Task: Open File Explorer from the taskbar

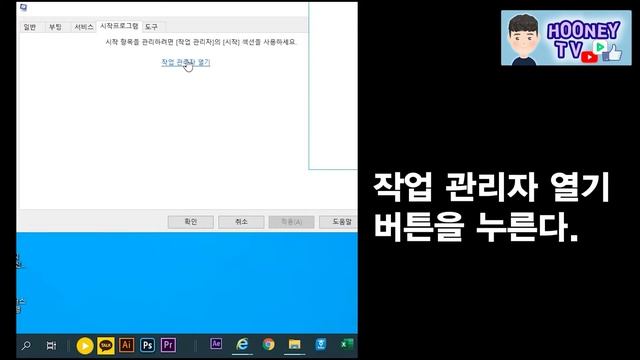Action: 294,344
